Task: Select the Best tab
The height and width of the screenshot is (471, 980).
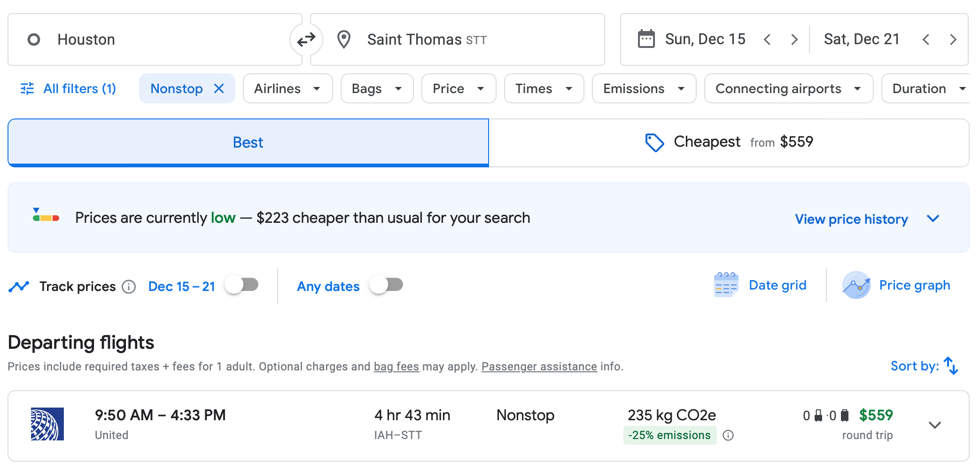Action: pos(248,142)
